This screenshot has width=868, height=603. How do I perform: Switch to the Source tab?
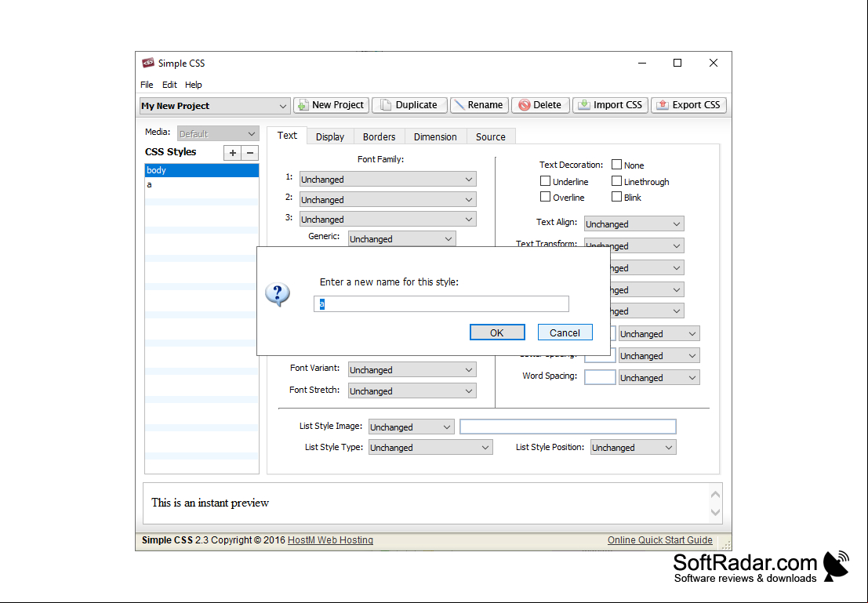pyautogui.click(x=491, y=136)
